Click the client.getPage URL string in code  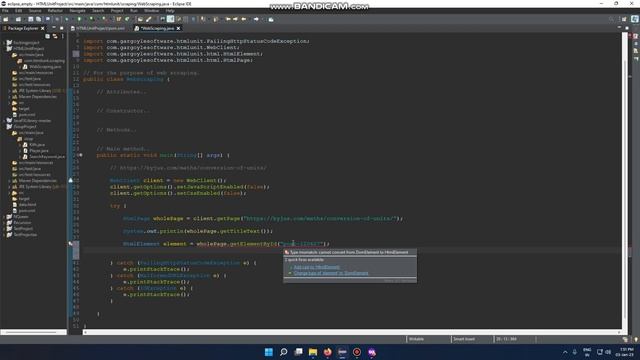click(320, 218)
